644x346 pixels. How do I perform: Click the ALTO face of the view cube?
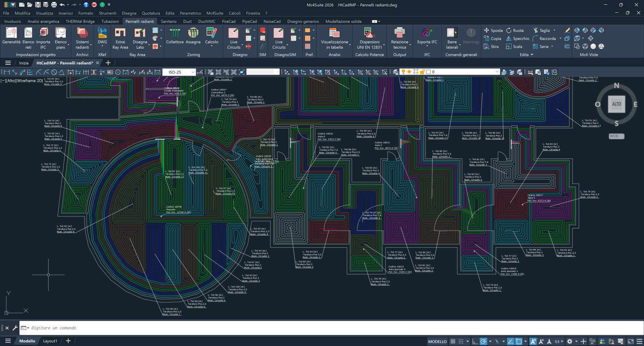[x=616, y=104]
